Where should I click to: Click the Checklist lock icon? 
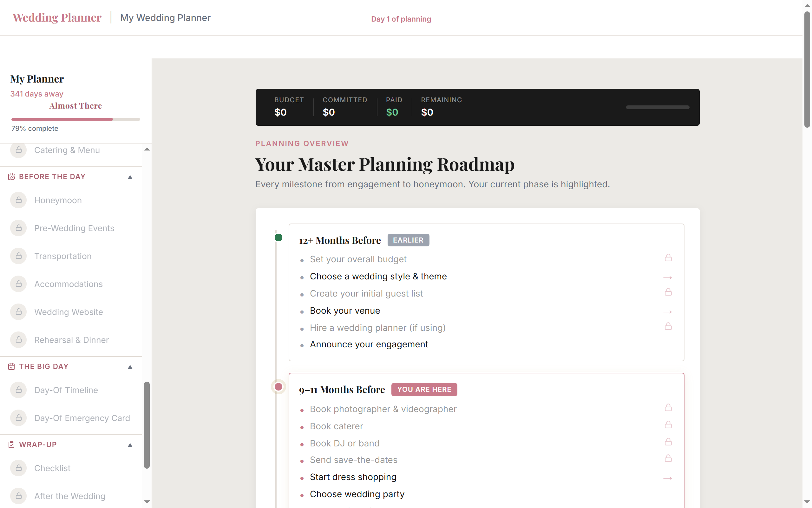[18, 468]
